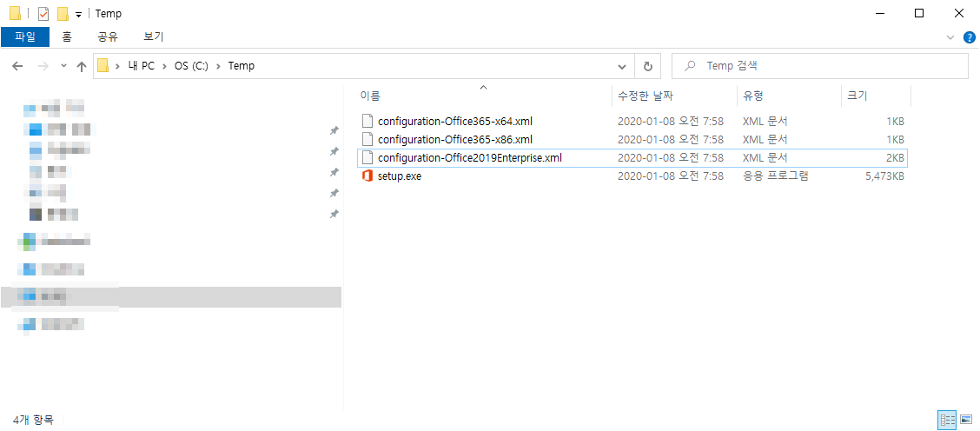Click the document icon of configuration-Office365-x86.xml

pos(367,139)
